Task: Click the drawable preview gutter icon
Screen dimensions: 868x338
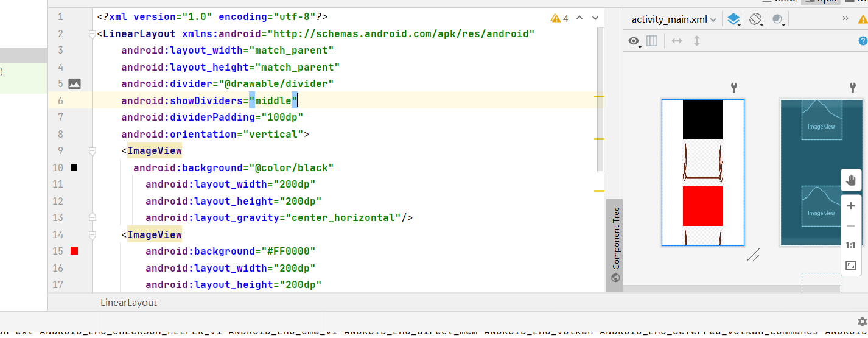Action: click(x=74, y=84)
